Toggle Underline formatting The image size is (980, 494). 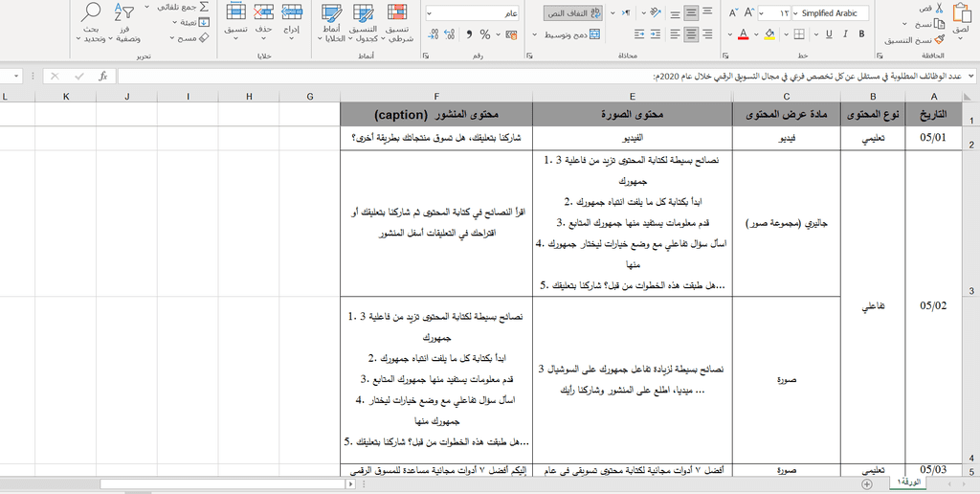pyautogui.click(x=830, y=34)
